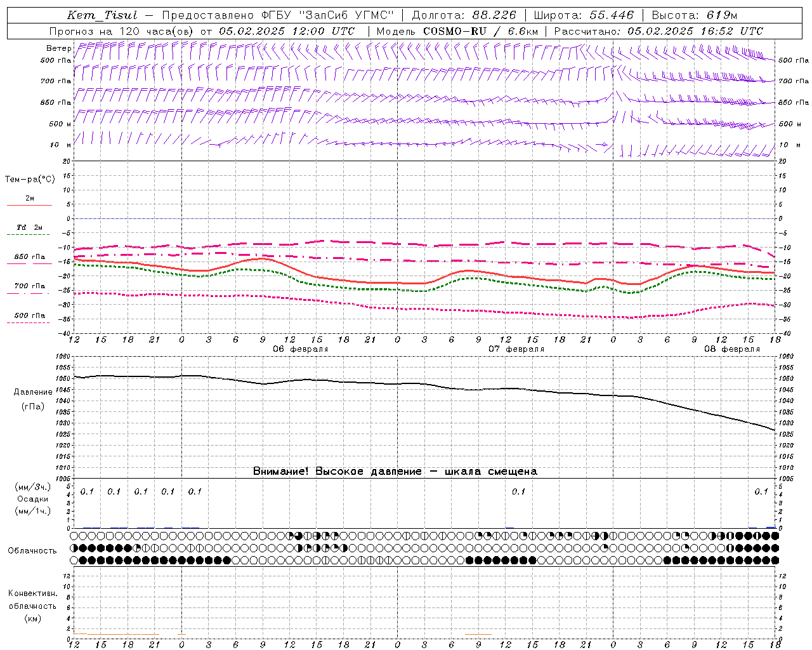Viewport: 812px width, 650px height.
Task: Click the 06 февраля date label
Action: (300, 349)
